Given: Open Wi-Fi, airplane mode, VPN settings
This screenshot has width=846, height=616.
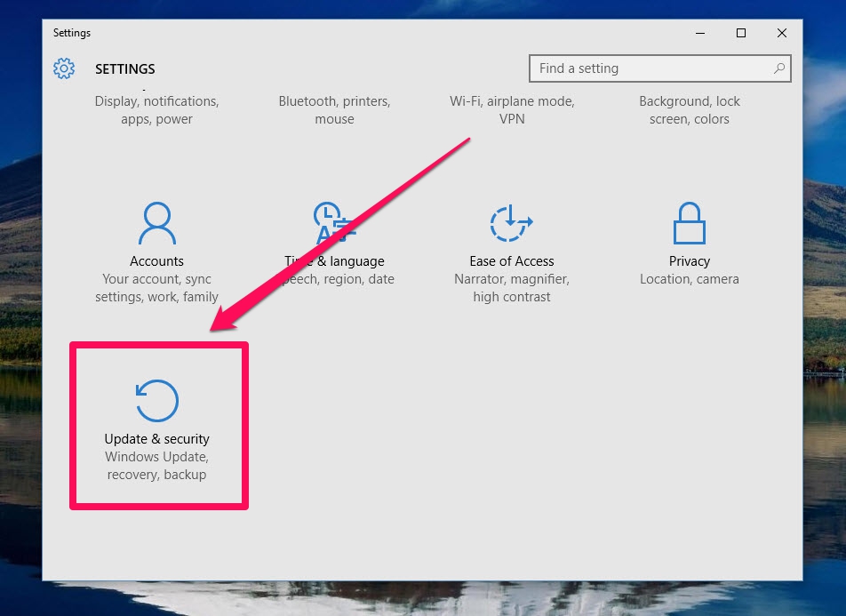Looking at the screenshot, I should [512, 109].
